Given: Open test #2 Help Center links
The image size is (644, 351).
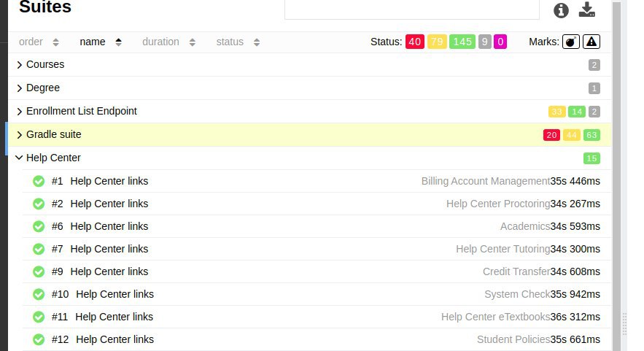Looking at the screenshot, I should [317, 204].
